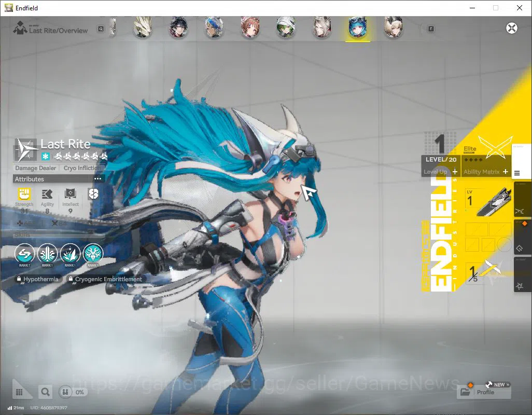This screenshot has height=415, width=532.
Task: Click the trust 0% indicator
Action: click(73, 392)
